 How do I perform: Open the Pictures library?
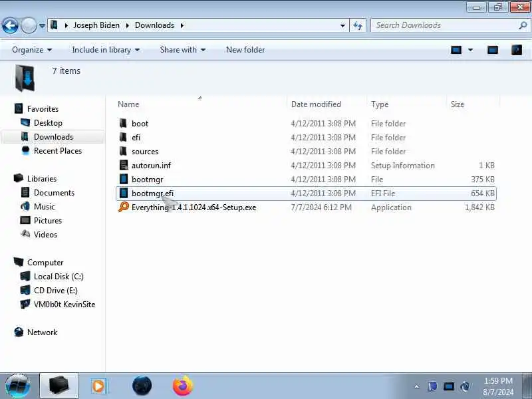[48, 221]
